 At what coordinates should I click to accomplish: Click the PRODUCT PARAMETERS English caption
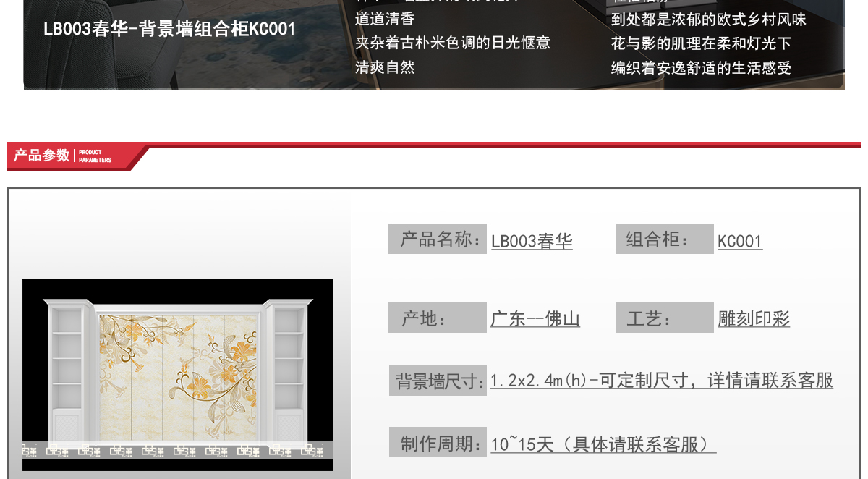95,156
